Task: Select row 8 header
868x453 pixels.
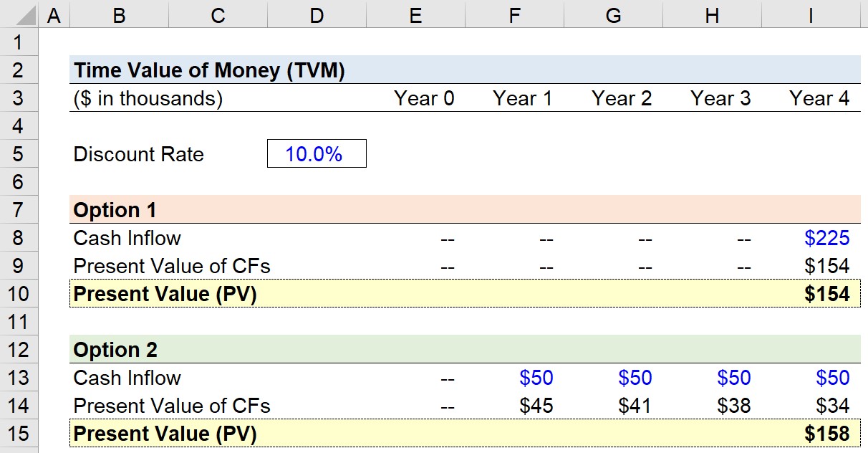Action: (x=19, y=237)
